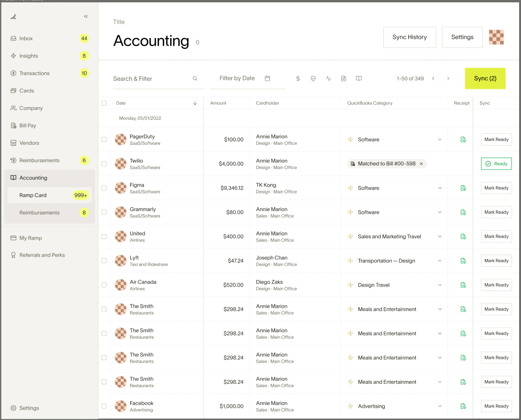521x420 pixels.
Task: Toggle the select-all checkbox in header
Action: 104,103
